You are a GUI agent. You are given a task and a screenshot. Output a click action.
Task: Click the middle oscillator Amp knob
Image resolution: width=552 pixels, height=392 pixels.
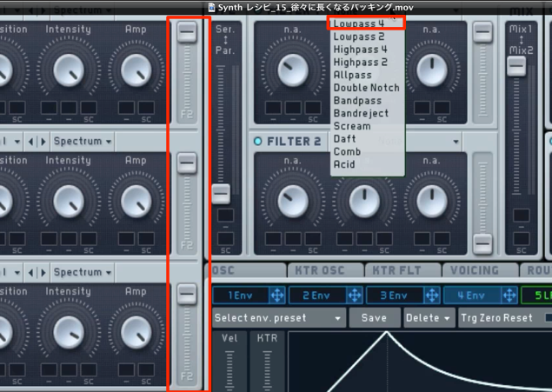coord(136,202)
